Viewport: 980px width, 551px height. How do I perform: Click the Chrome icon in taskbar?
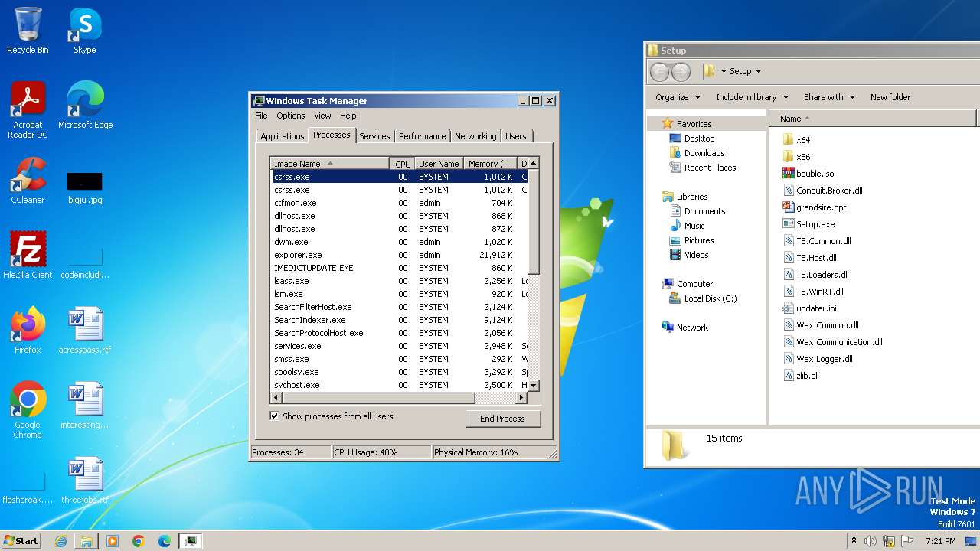[x=139, y=541]
